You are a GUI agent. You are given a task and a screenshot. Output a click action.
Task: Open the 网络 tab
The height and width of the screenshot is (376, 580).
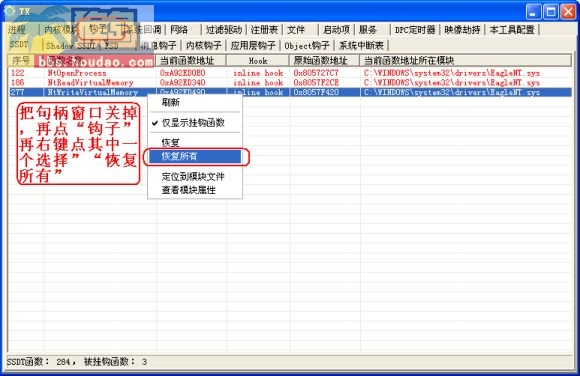tap(179, 30)
